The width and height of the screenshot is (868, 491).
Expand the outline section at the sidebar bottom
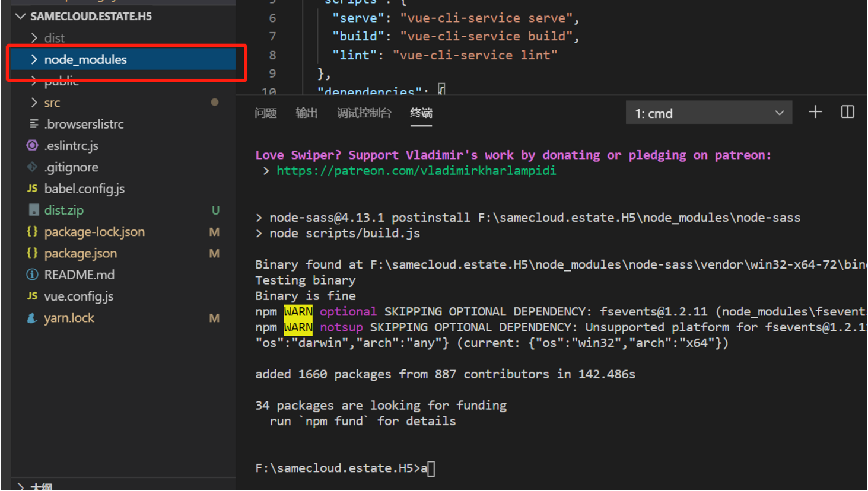tap(21, 486)
